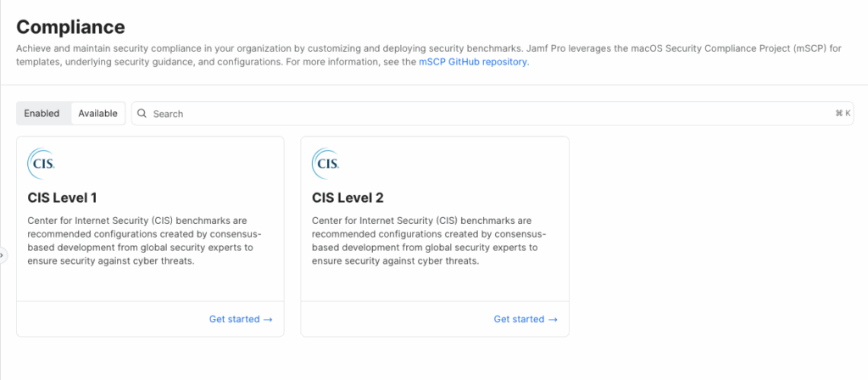The width and height of the screenshot is (868, 380).
Task: Click the CIS logo in Level 1 card
Action: pyautogui.click(x=42, y=162)
